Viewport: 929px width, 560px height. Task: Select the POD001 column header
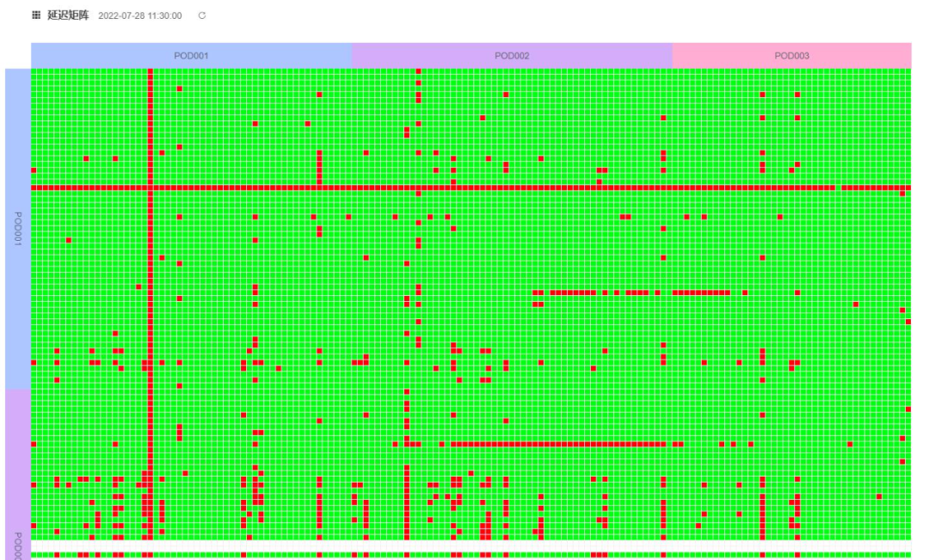coord(191,56)
